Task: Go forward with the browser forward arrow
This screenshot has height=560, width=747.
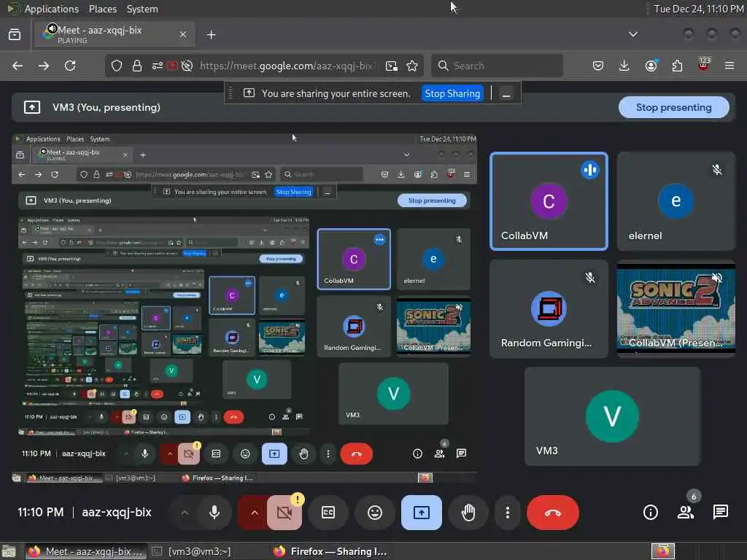Action: [x=44, y=66]
